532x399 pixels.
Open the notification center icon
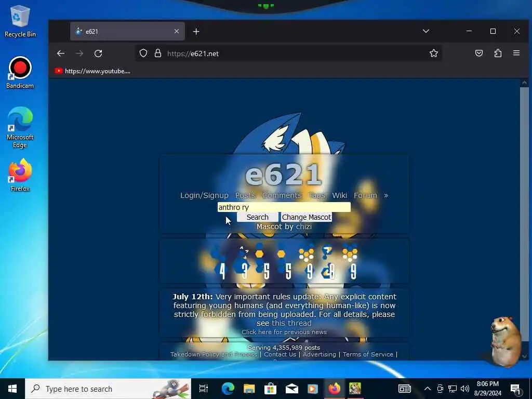[x=515, y=389]
